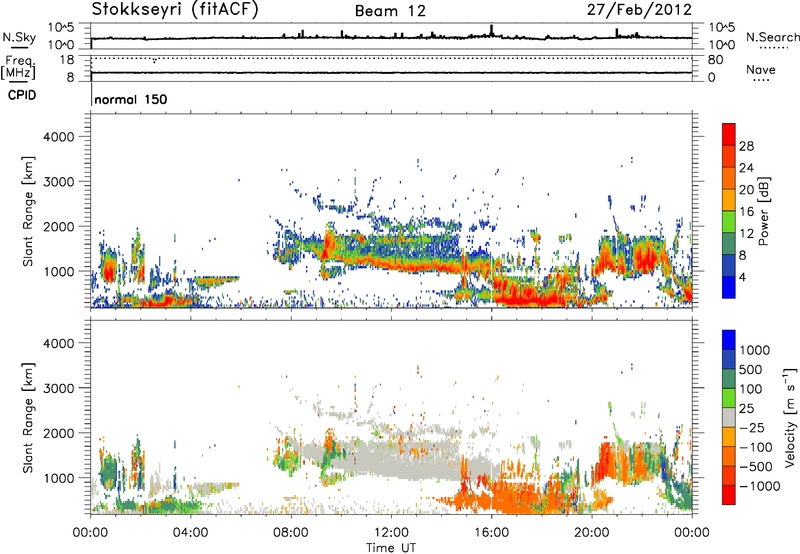This screenshot has height=554, width=800.
Task: Pick the red top segment of Power colorbar
Action: coord(729,134)
